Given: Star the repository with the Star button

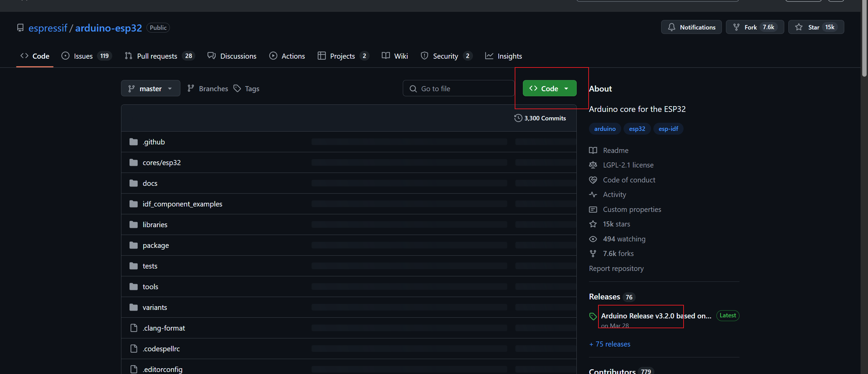Looking at the screenshot, I should point(816,27).
